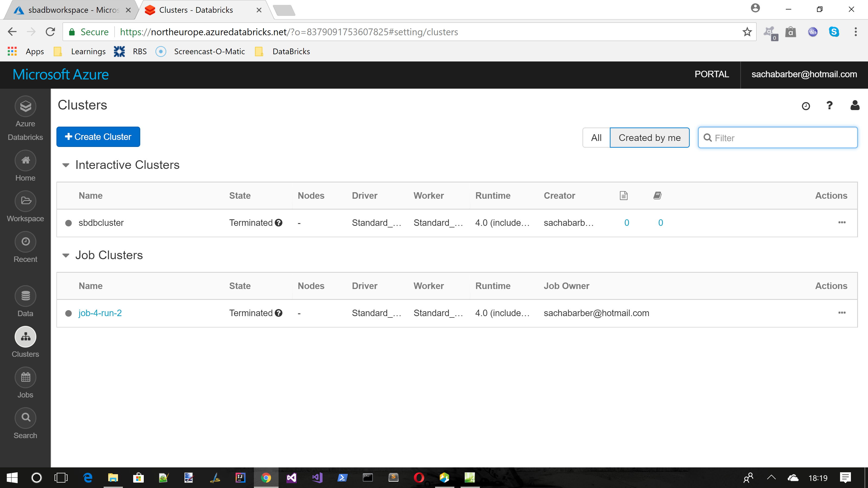This screenshot has height=488, width=868.
Task: Open help question mark icon
Action: pos(829,106)
